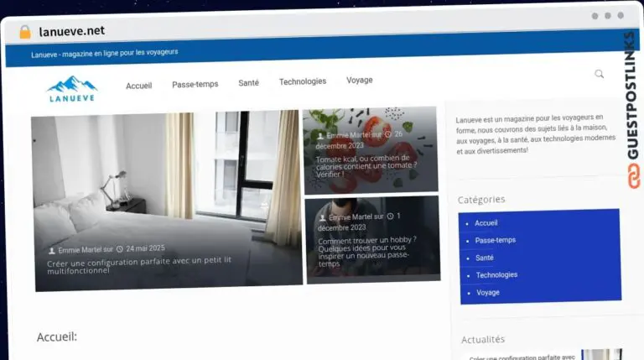Click the tagline 'Lanueve - magazine en ligne pour les voyageurs'
The width and height of the screenshot is (644, 360).
click(104, 53)
